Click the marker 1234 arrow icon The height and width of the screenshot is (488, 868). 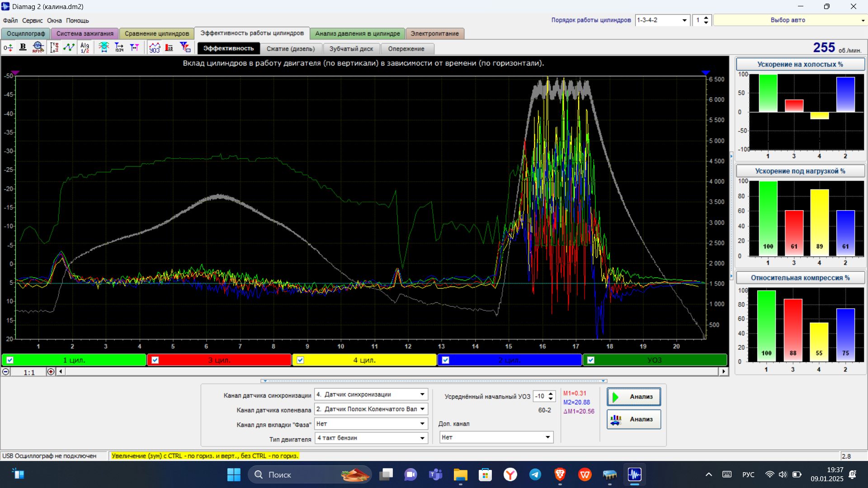119,47
